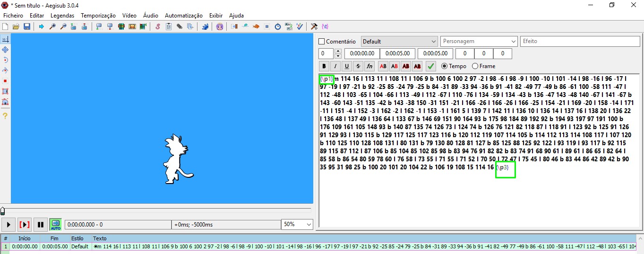Click the Jump to blue arrow icon
This screenshot has width=644, height=254.
(42, 26)
